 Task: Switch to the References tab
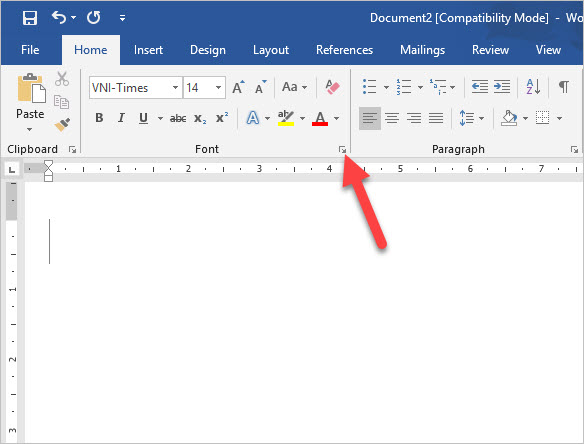pyautogui.click(x=345, y=50)
